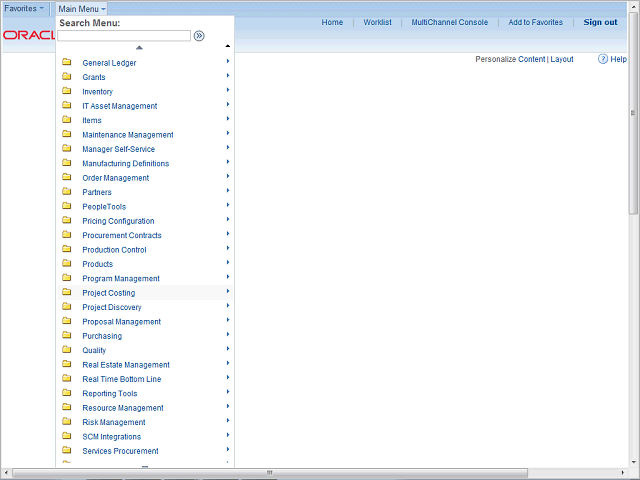The image size is (640, 480).
Task: Click the horizontal scrollbar thumb
Action: (x=269, y=473)
